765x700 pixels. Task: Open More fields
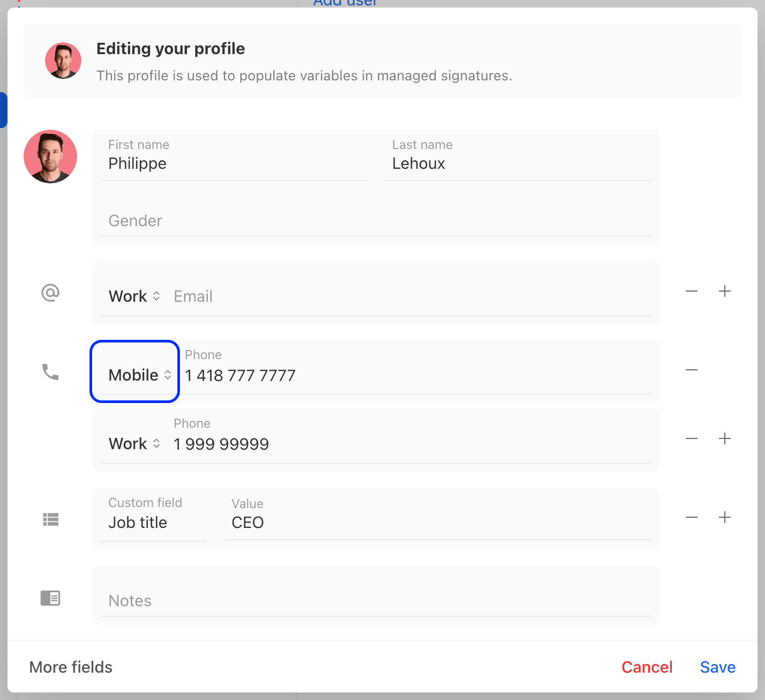pyautogui.click(x=71, y=667)
